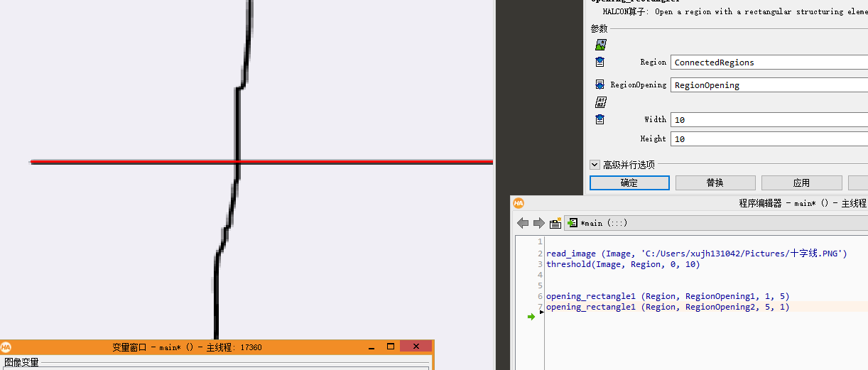The height and width of the screenshot is (370, 868).
Task: Click the input icon beside Region
Action: tap(600, 62)
